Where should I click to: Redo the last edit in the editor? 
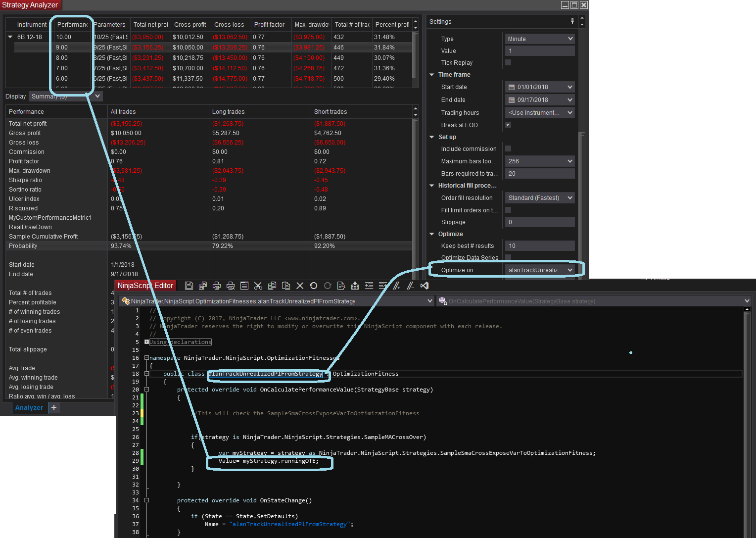pos(328,286)
